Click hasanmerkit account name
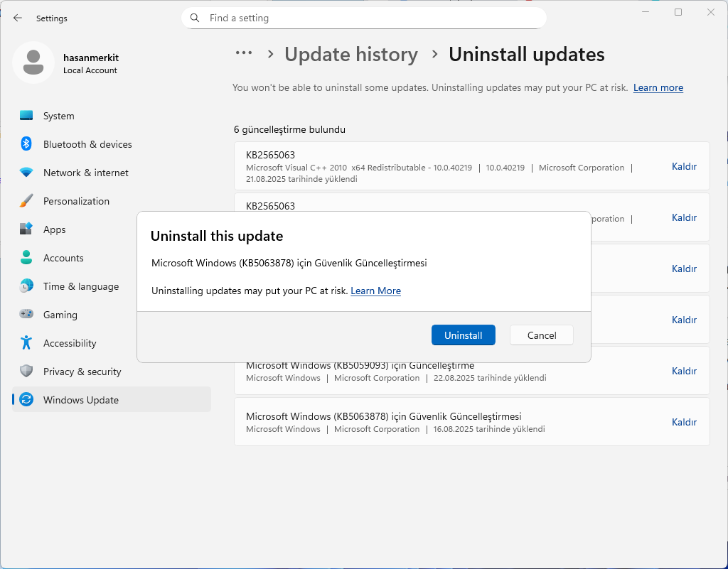 (x=91, y=58)
